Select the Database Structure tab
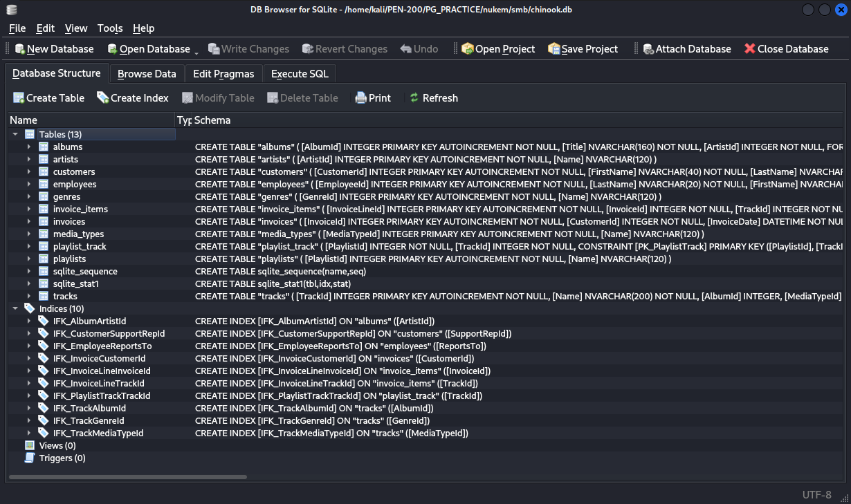 click(x=57, y=73)
